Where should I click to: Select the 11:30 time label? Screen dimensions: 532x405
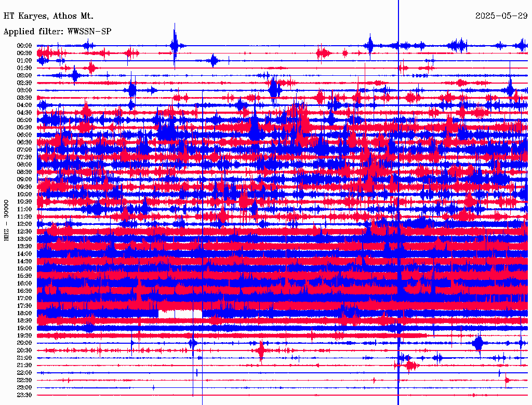coord(24,217)
